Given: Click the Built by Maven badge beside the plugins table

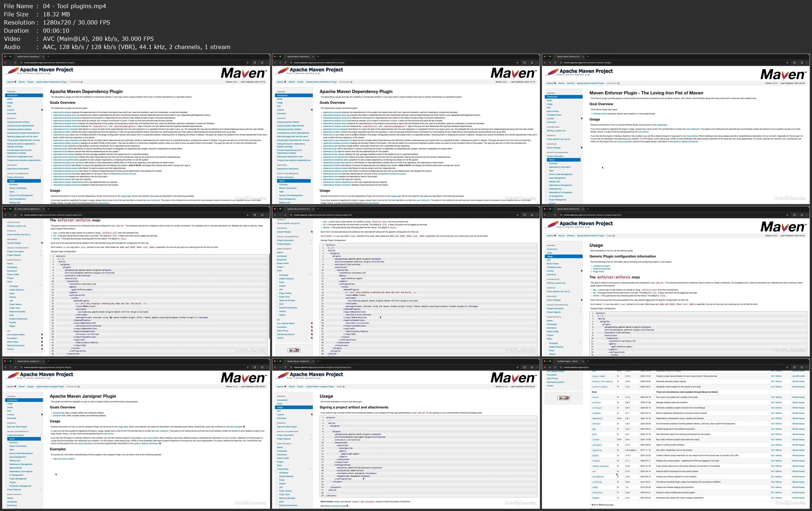Looking at the screenshot, I should (564, 398).
